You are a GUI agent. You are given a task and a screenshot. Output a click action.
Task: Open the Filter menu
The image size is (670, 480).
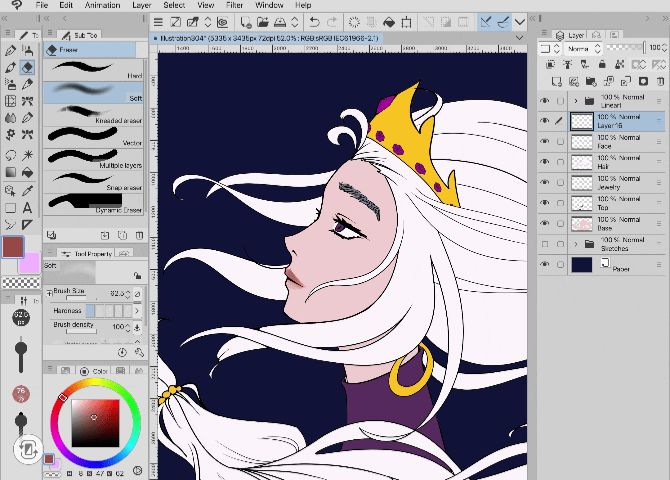point(234,5)
